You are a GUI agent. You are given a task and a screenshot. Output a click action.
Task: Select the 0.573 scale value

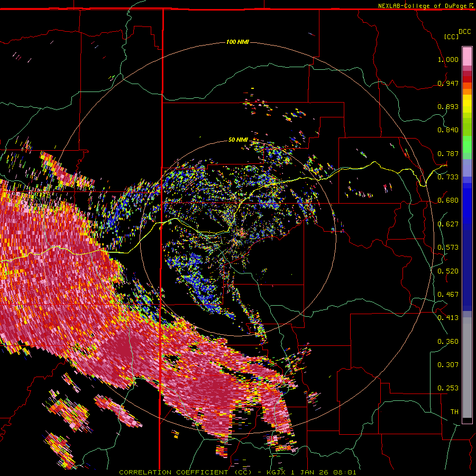(448, 248)
